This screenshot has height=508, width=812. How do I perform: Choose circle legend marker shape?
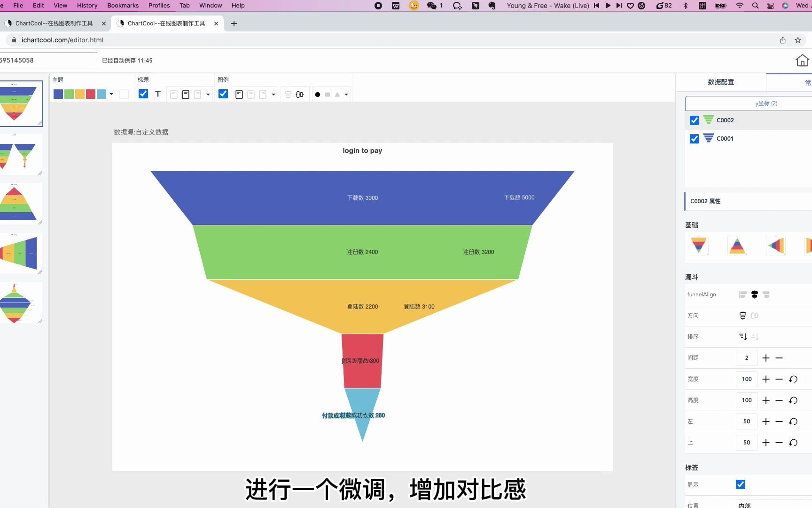[x=318, y=95]
